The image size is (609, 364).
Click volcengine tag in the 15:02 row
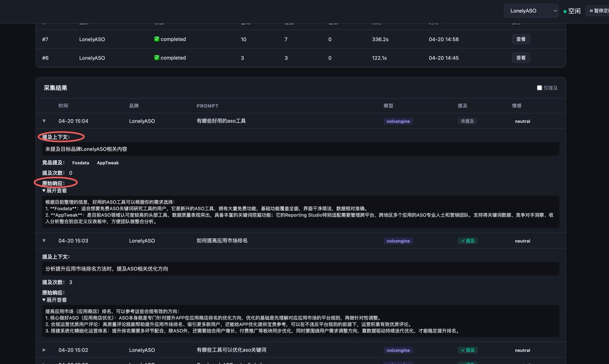[398, 350]
